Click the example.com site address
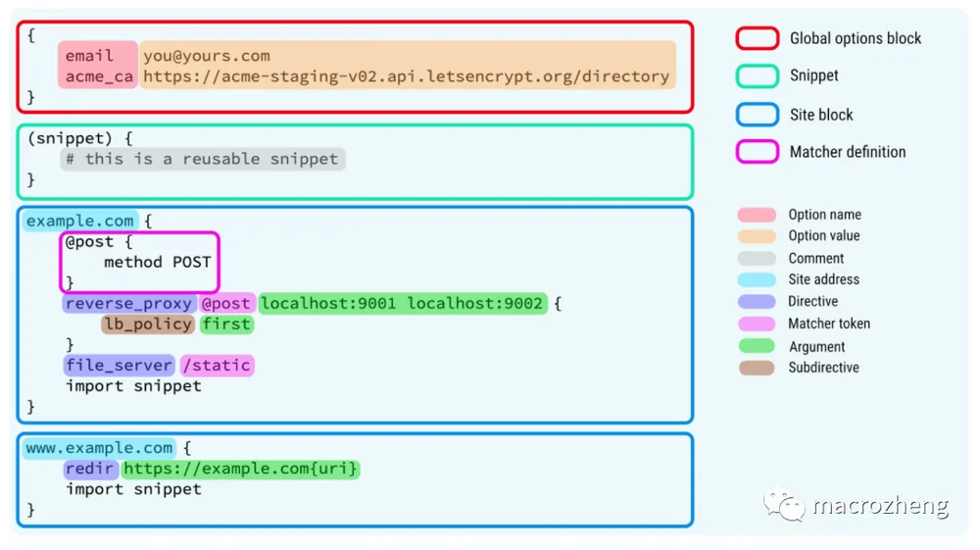Screen dimensions: 980x550 [x=80, y=222]
